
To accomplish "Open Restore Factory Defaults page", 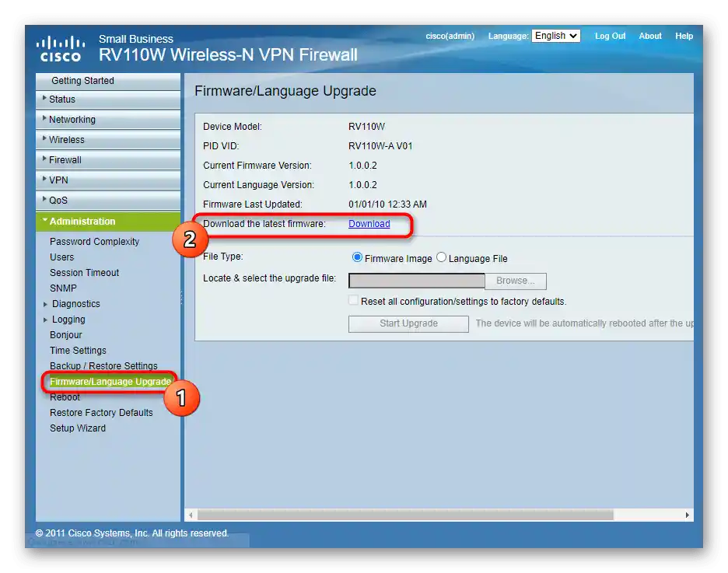I will click(101, 413).
